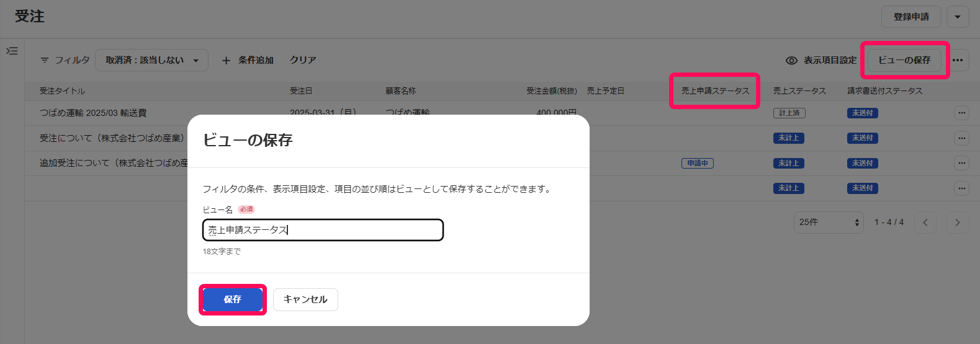Screen dimensions: 980x344
Task: Open row menu for the last untitled row
Action: [x=961, y=188]
